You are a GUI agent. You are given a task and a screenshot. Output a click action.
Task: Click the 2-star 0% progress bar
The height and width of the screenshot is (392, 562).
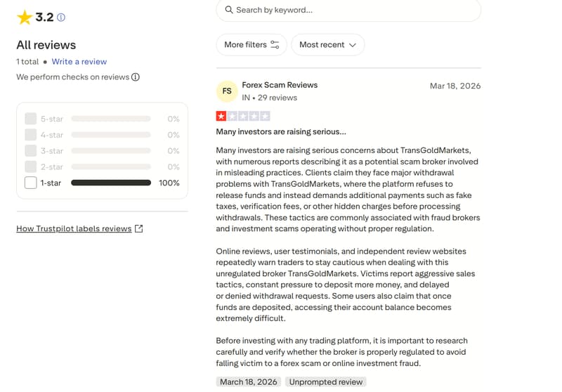[111, 166]
